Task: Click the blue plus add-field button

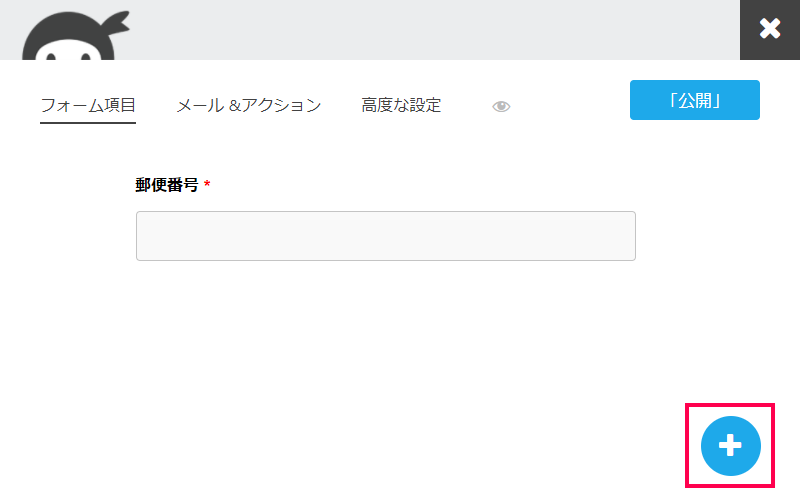Action: (731, 445)
